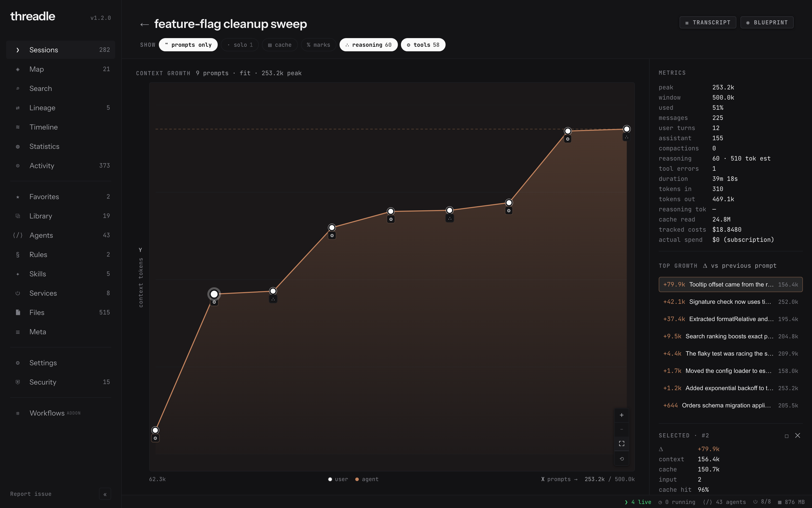Click the Workflows hash icon

[18, 413]
